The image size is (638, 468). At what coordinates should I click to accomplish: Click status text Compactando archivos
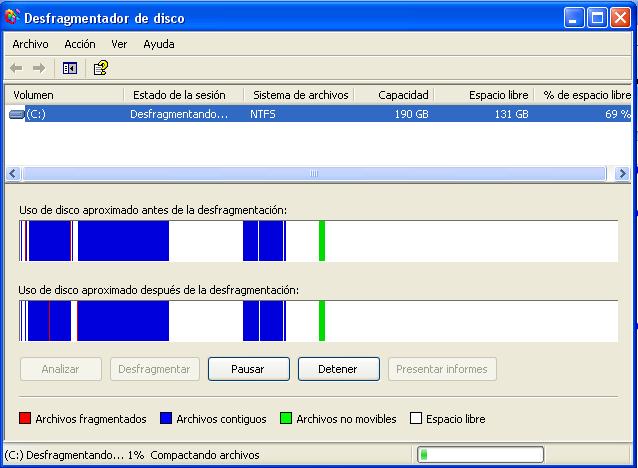[x=205, y=455]
